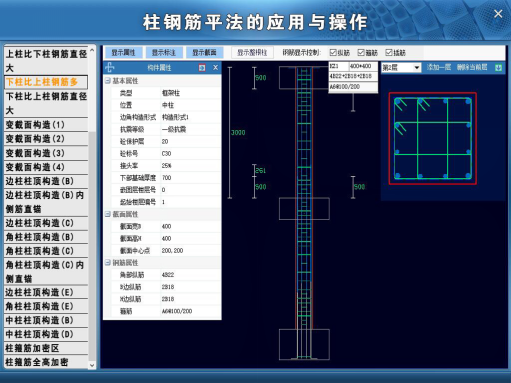Image resolution: width=511 pixels, height=383 pixels.
Task: Click the green download arrow icon
Action: click(499, 68)
